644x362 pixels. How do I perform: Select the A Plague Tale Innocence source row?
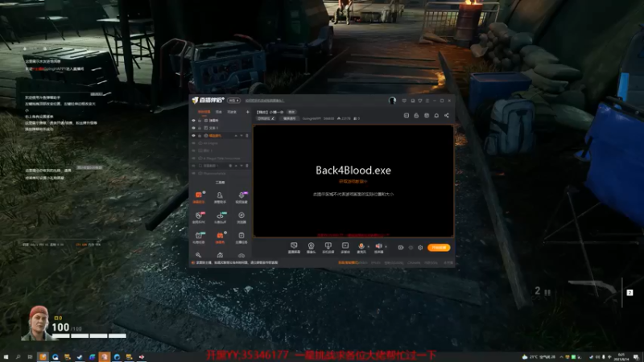221,158
